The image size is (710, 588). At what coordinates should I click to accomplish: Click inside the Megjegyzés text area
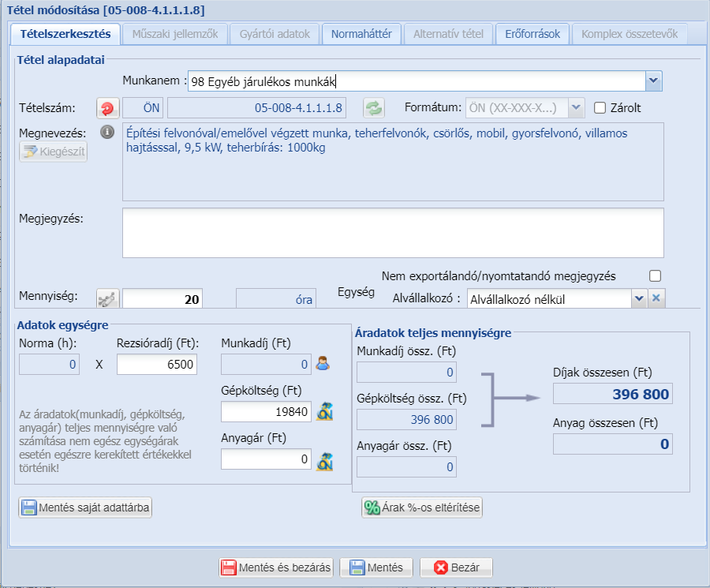click(x=392, y=233)
